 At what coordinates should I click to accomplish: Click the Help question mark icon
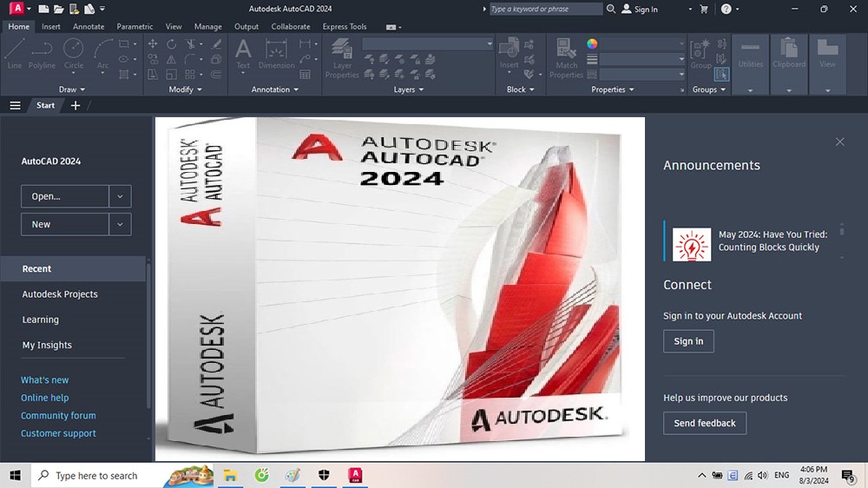726,9
